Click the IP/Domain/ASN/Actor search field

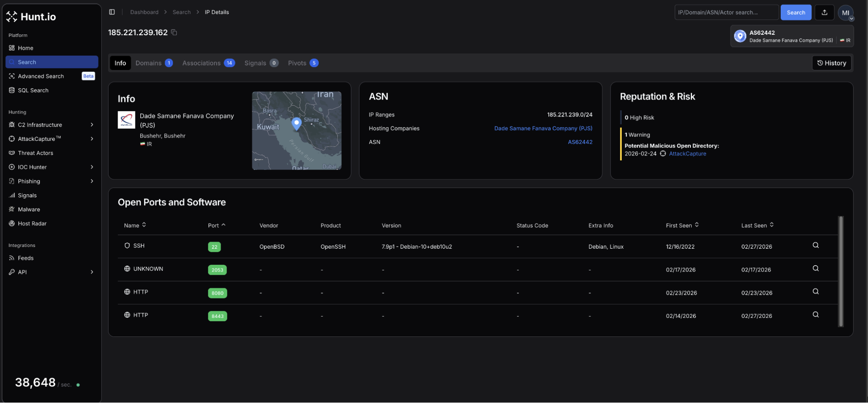coord(726,13)
